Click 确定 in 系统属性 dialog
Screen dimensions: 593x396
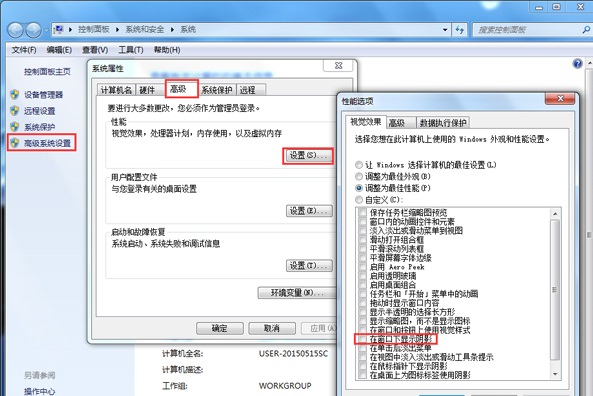coord(219,328)
